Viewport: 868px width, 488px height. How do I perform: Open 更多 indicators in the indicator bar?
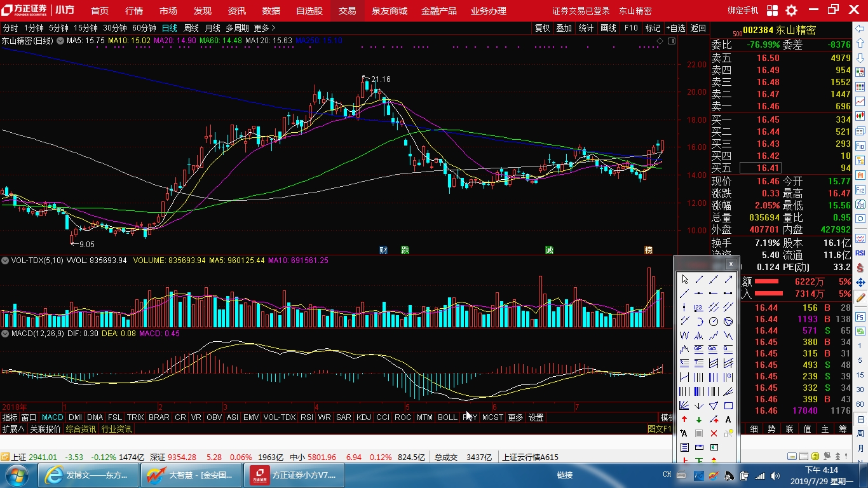pos(515,417)
